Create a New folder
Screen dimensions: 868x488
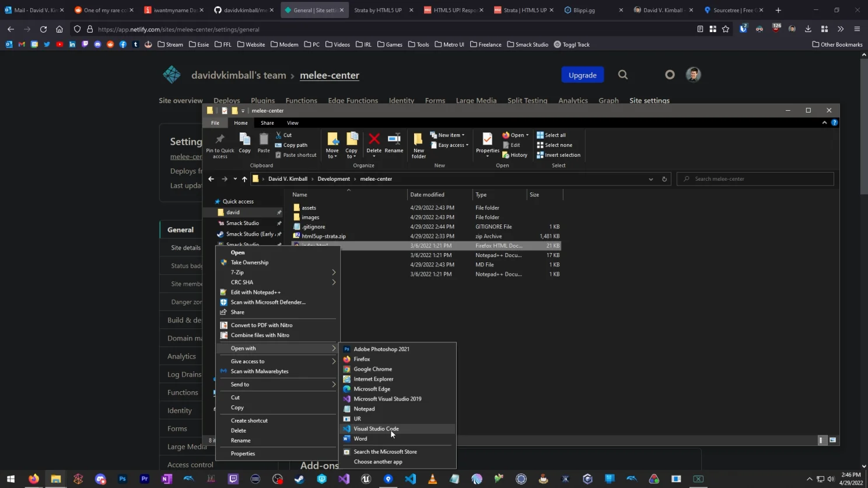pos(418,144)
